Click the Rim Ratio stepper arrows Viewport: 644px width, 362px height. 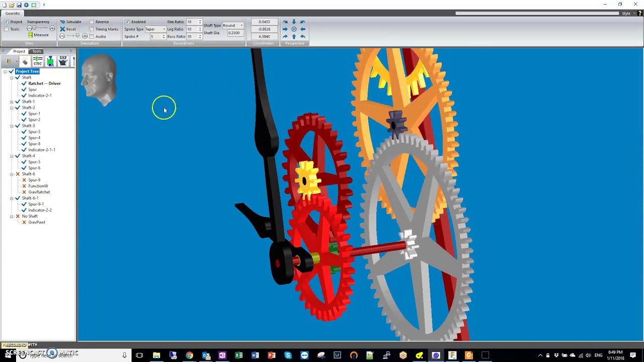[x=200, y=22]
